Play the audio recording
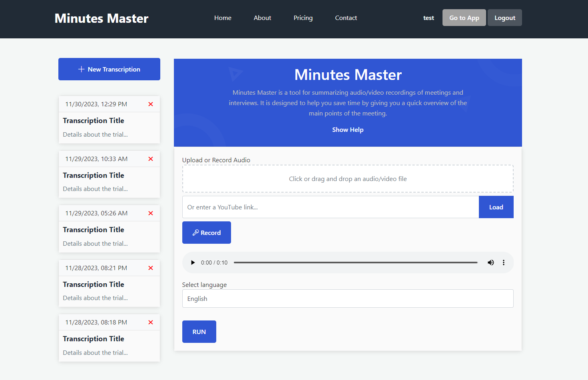Viewport: 588px width, 380px height. pyautogui.click(x=193, y=263)
